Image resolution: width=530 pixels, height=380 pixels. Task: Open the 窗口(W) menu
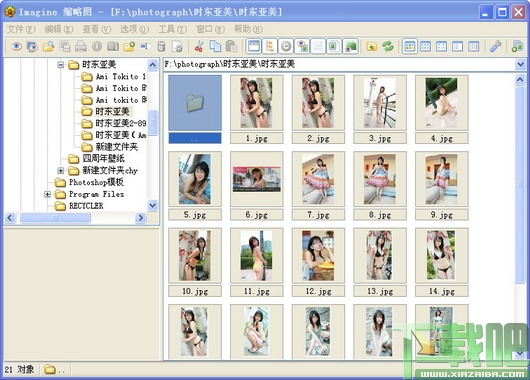click(210, 29)
